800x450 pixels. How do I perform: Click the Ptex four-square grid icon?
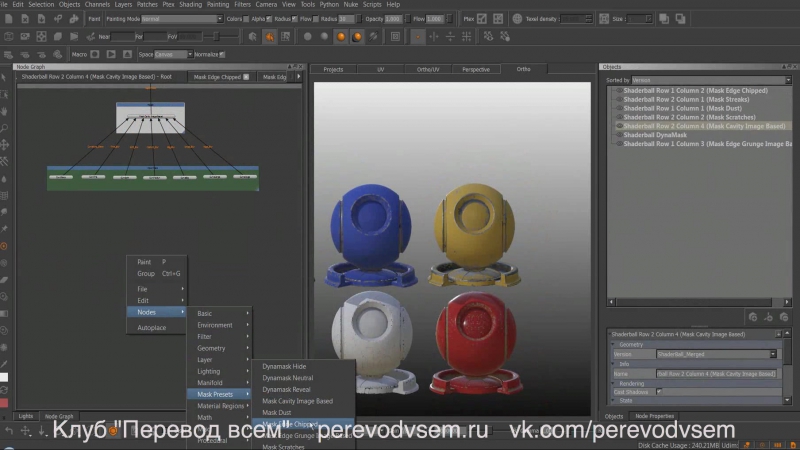pyautogui.click(x=498, y=19)
